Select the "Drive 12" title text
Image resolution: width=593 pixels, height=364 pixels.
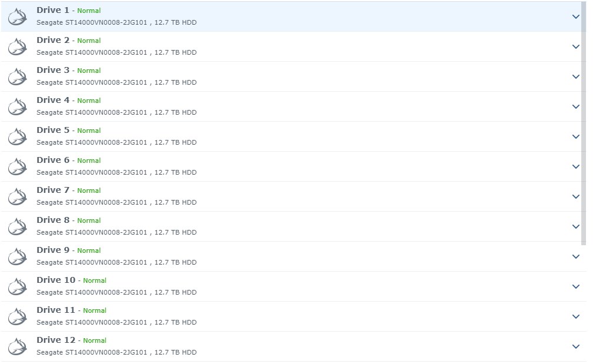tap(56, 340)
